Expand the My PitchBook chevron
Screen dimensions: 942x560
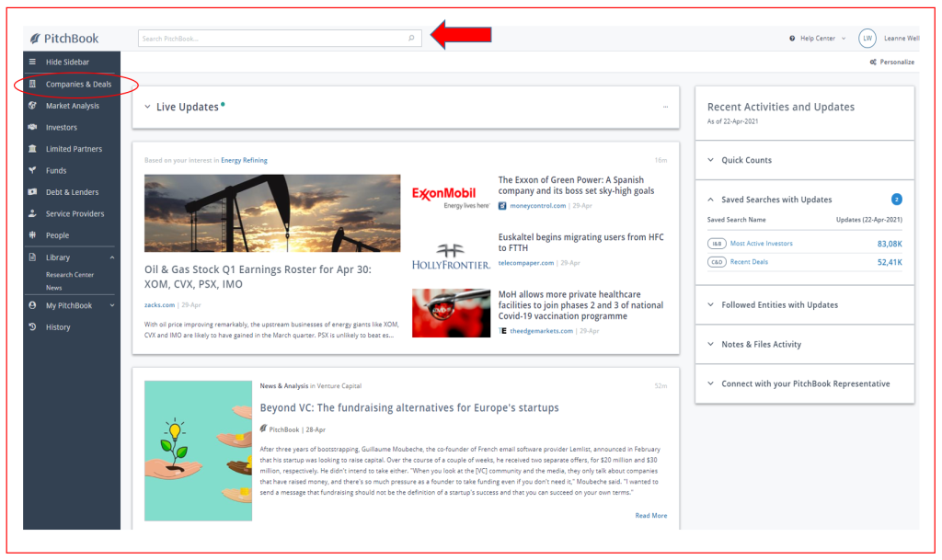[x=111, y=305]
